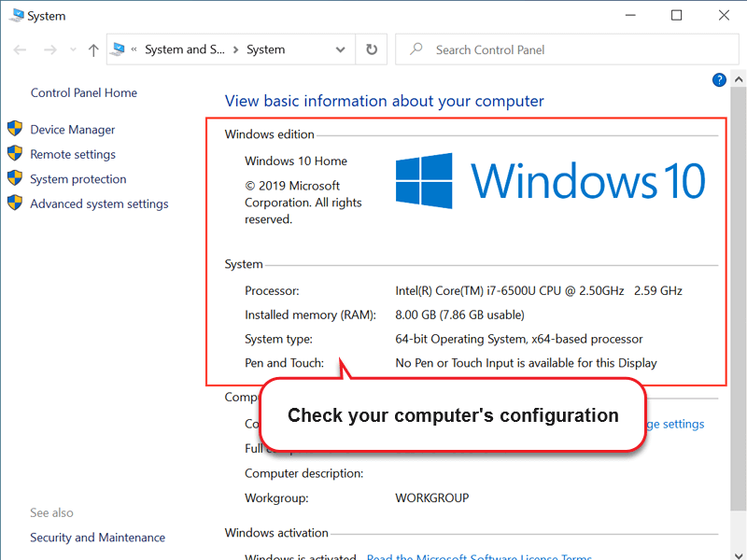
Task: Select 'System and S...' breadcrumb segment
Action: click(185, 49)
